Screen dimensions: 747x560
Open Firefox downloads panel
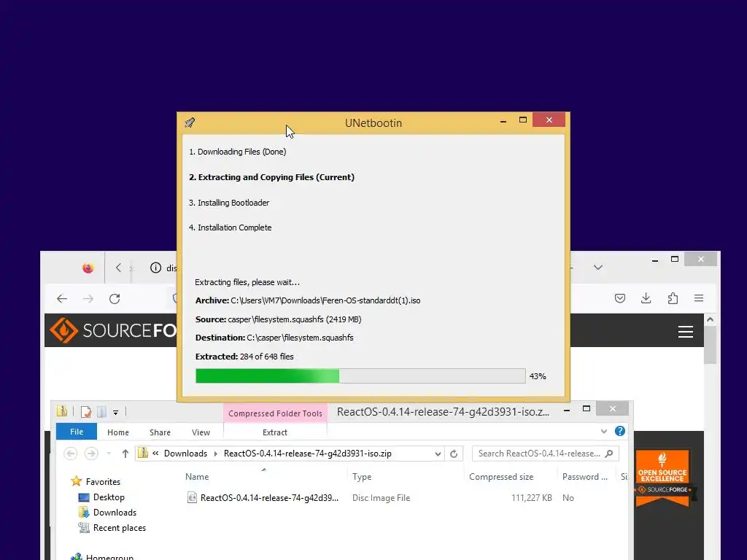click(x=646, y=298)
